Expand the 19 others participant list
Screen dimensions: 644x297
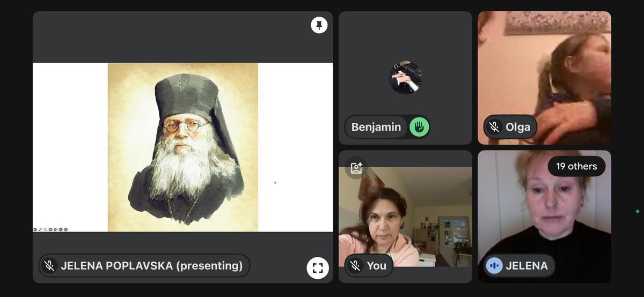click(x=576, y=166)
